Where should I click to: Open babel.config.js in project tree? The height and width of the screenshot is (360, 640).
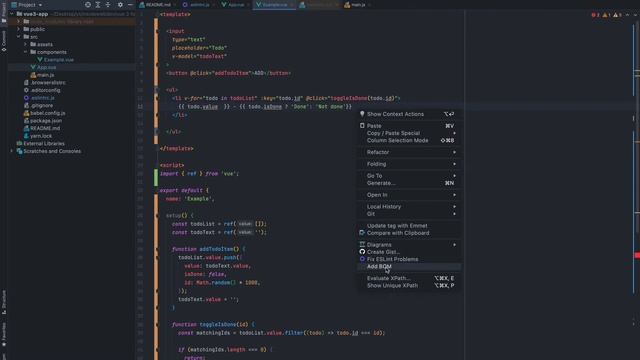[47, 113]
